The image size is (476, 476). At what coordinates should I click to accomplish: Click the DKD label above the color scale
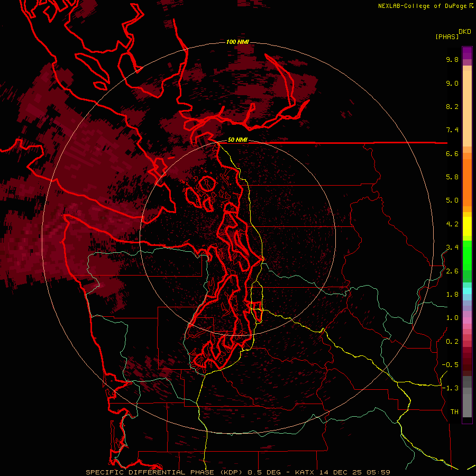click(465, 31)
